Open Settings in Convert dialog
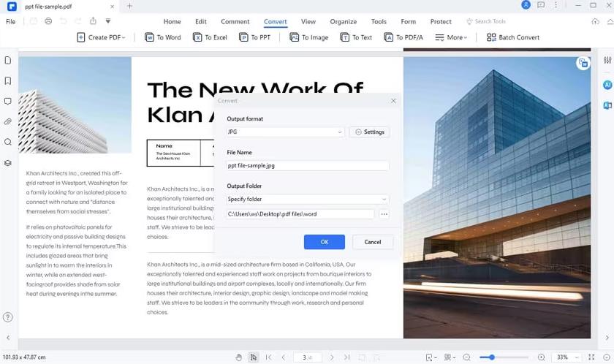Screen dimensions: 614x364 point(369,132)
